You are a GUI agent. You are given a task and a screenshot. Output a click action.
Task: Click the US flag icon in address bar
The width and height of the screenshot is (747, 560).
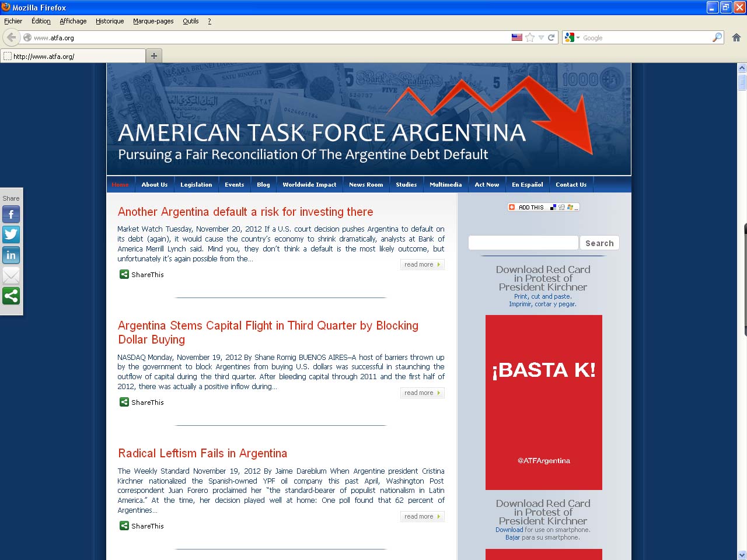click(x=517, y=37)
